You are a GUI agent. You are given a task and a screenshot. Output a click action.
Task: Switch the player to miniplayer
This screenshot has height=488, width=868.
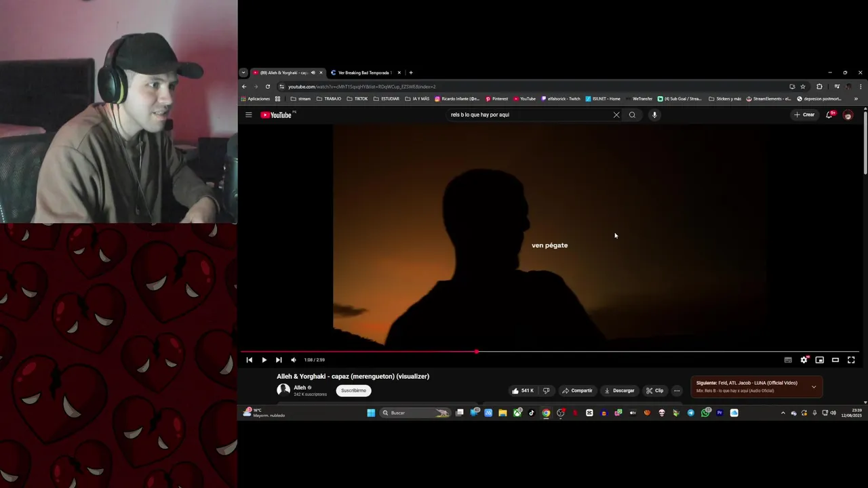[x=820, y=360]
